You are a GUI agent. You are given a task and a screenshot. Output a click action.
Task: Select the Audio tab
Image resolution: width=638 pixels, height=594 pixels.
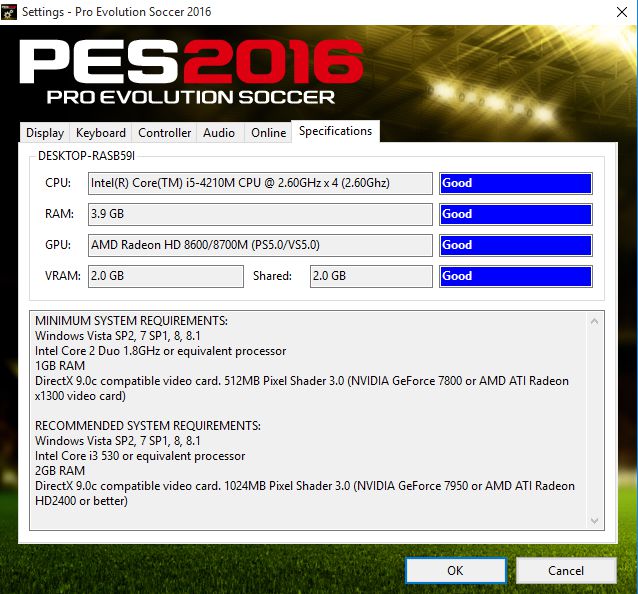pyautogui.click(x=219, y=133)
